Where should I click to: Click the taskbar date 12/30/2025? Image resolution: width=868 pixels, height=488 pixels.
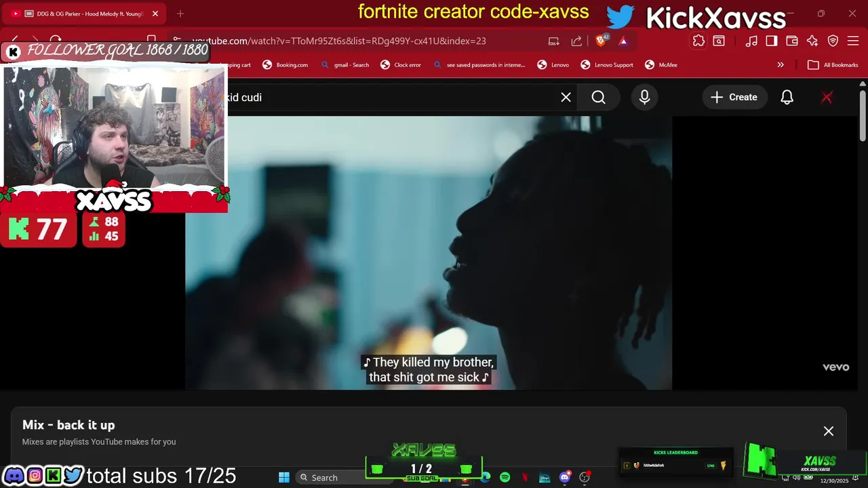pyautogui.click(x=835, y=481)
